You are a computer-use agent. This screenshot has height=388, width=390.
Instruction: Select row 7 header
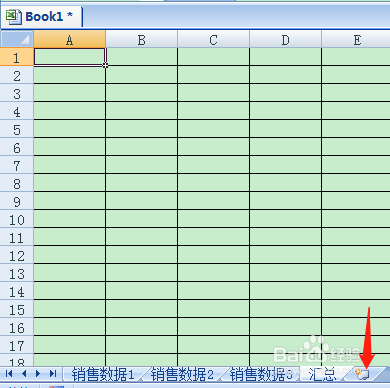click(17, 165)
